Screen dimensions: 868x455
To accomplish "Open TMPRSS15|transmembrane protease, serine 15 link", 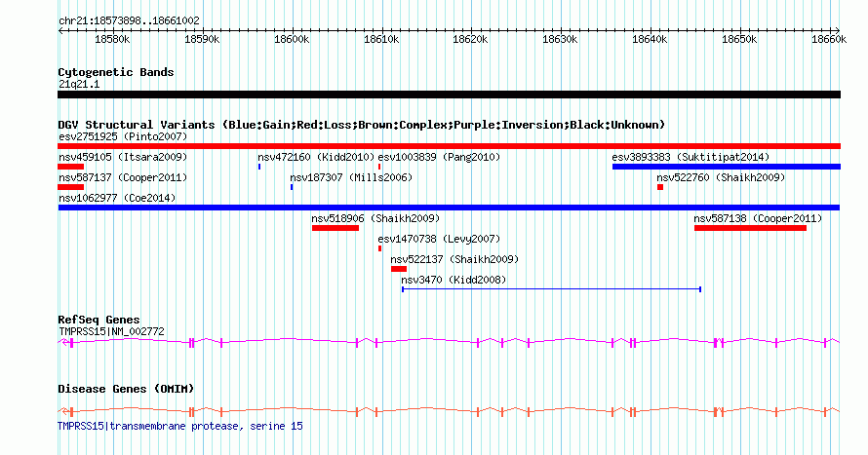I will click(x=179, y=426).
